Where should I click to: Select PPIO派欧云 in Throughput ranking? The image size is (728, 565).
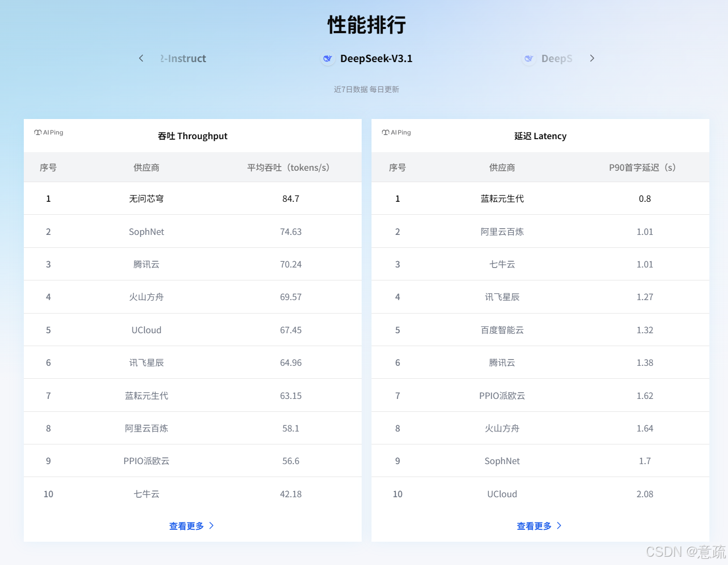pos(146,461)
